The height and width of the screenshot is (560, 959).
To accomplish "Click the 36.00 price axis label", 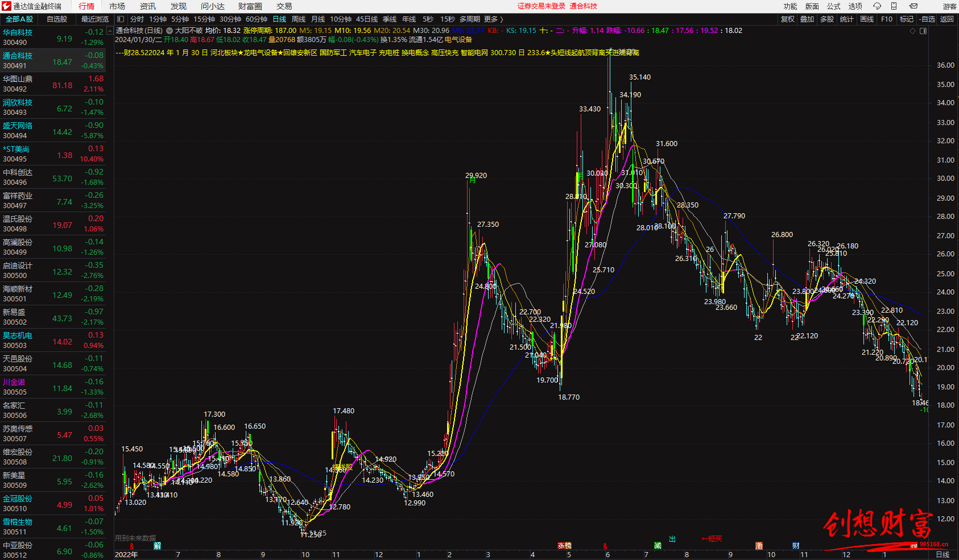I will click(x=945, y=65).
